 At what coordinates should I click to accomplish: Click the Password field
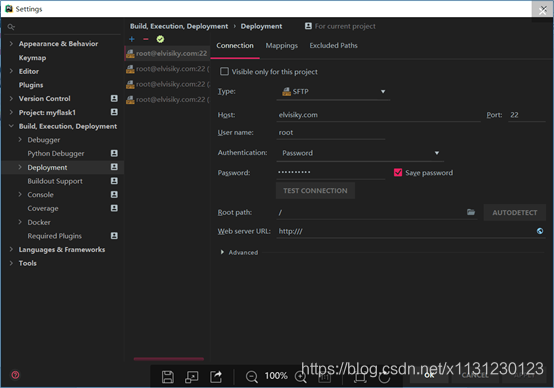(x=331, y=172)
